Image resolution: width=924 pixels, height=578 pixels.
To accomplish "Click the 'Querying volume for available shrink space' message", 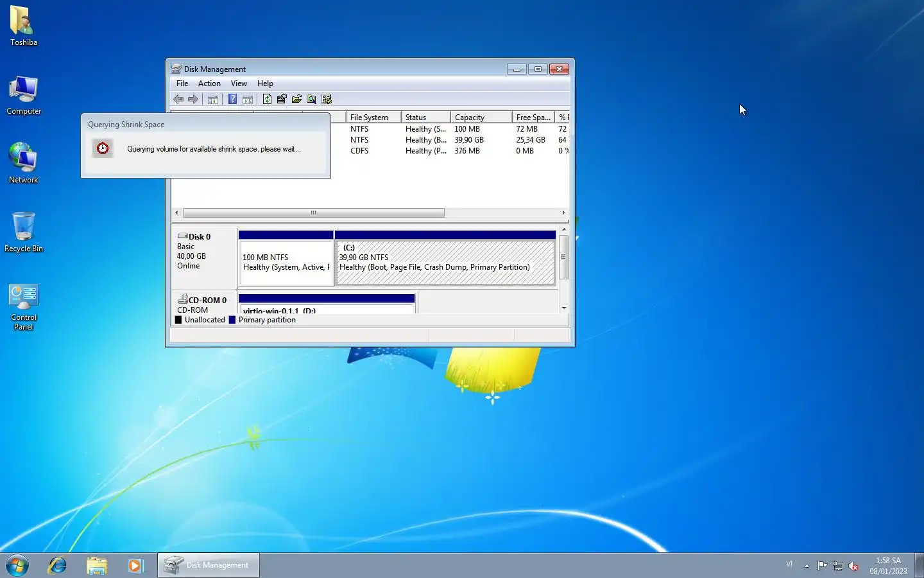I will coord(214,149).
